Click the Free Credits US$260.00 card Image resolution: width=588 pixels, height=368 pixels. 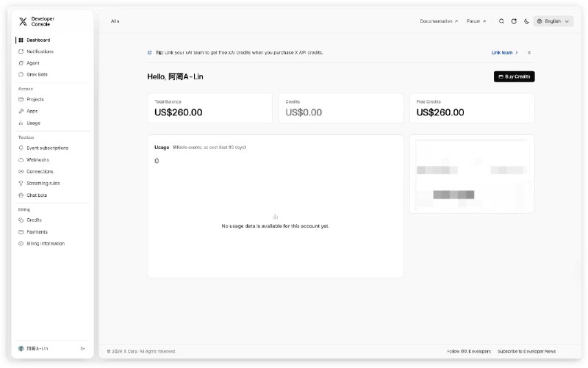(472, 108)
